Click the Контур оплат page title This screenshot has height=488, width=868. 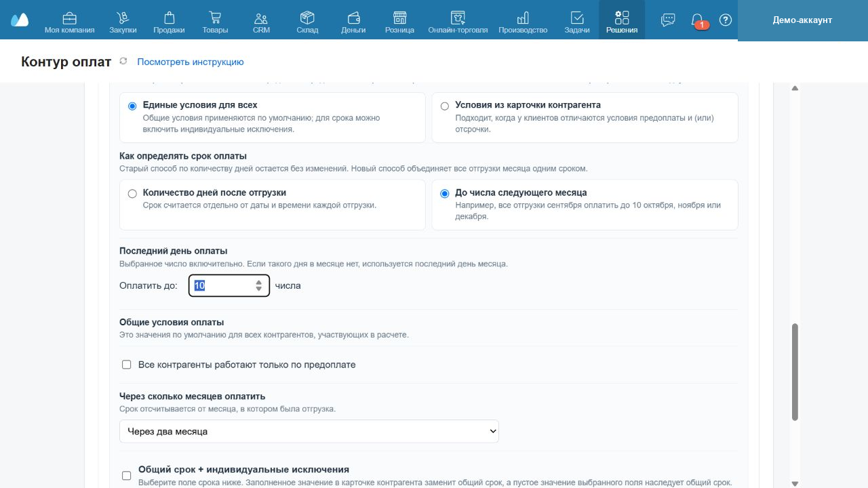coord(66,62)
